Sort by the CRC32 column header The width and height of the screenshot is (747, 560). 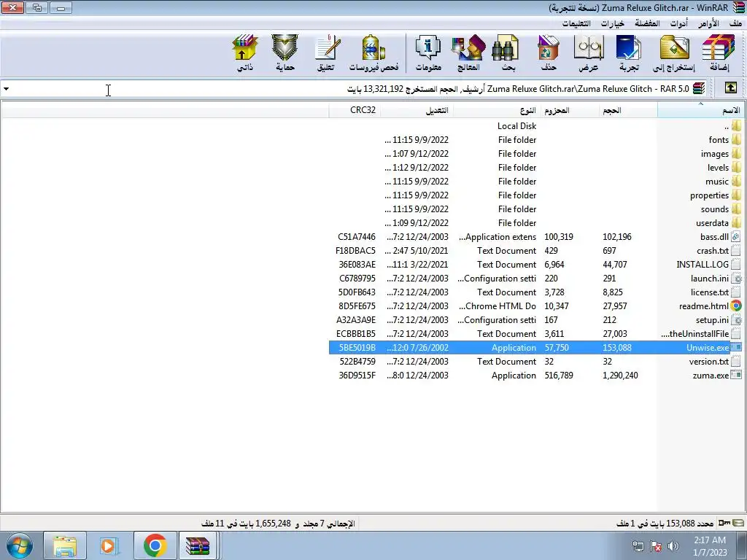tap(355, 110)
